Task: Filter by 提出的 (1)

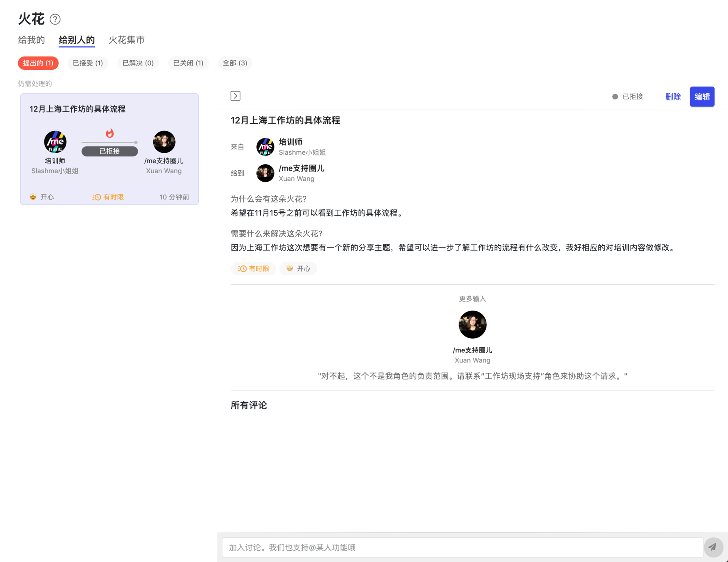Action: [x=38, y=63]
